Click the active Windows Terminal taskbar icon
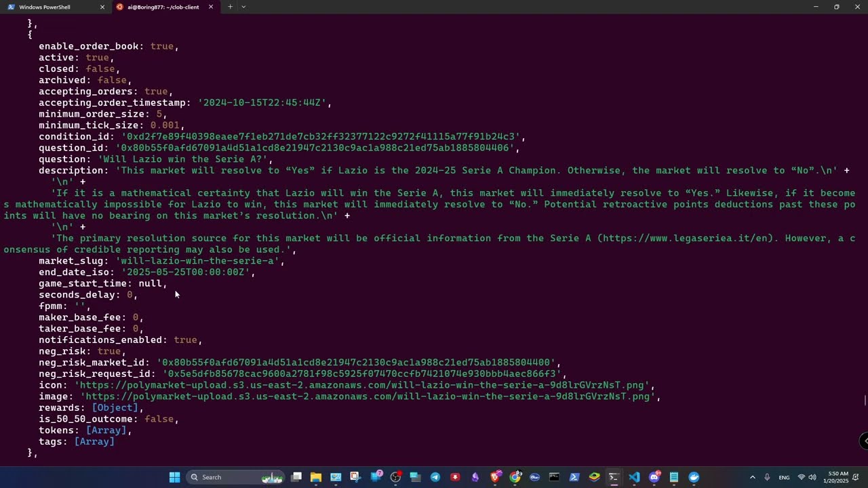 614,477
